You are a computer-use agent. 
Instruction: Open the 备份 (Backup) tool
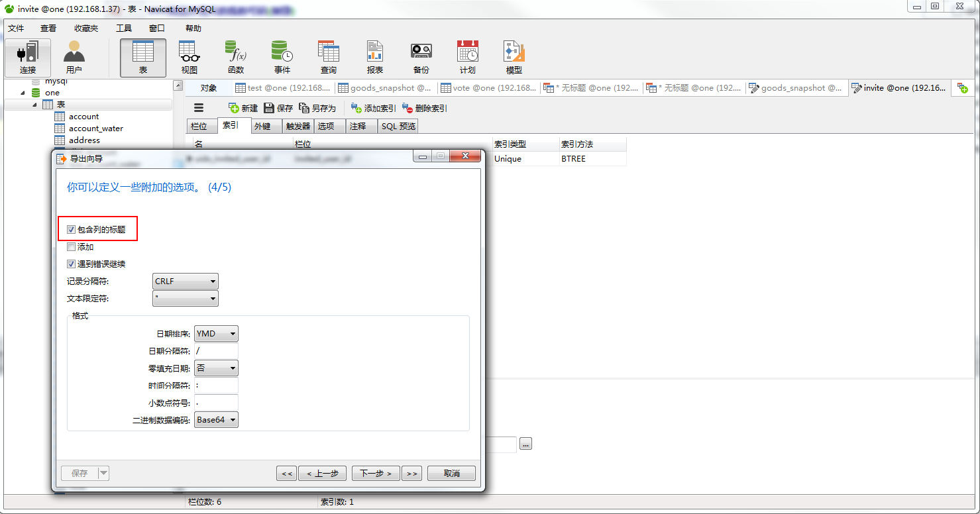(x=421, y=56)
